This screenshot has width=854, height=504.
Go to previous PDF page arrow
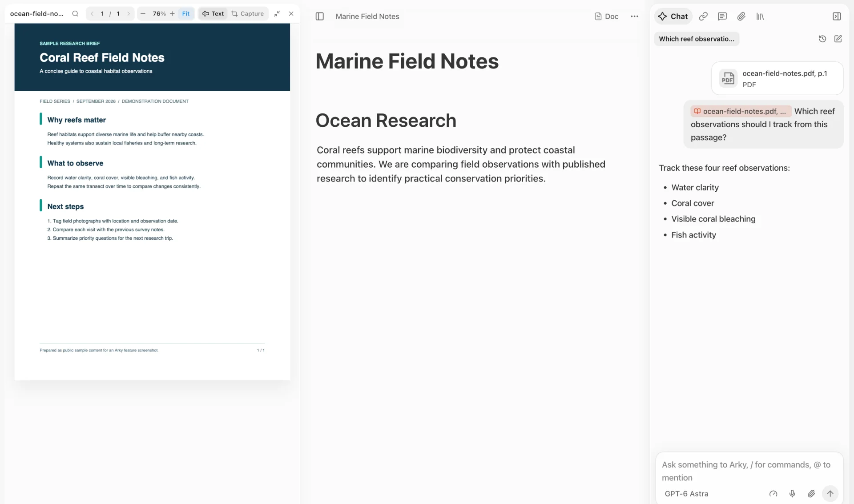click(92, 14)
